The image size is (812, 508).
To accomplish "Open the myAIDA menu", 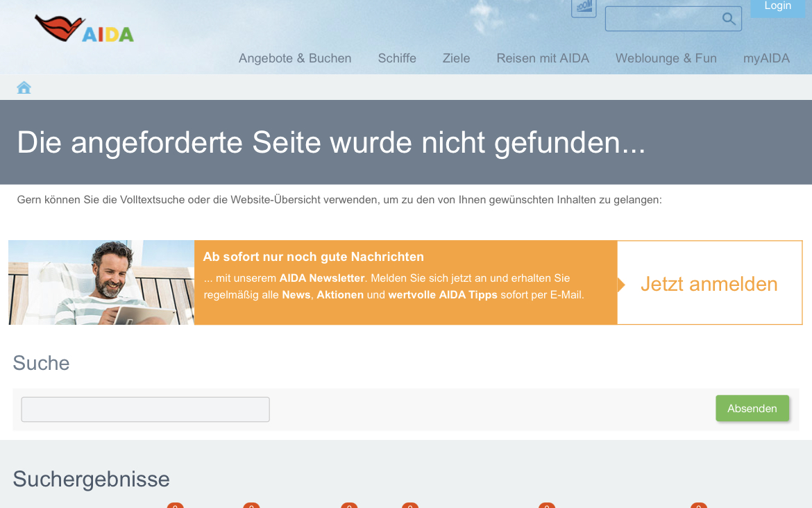I will 766,58.
